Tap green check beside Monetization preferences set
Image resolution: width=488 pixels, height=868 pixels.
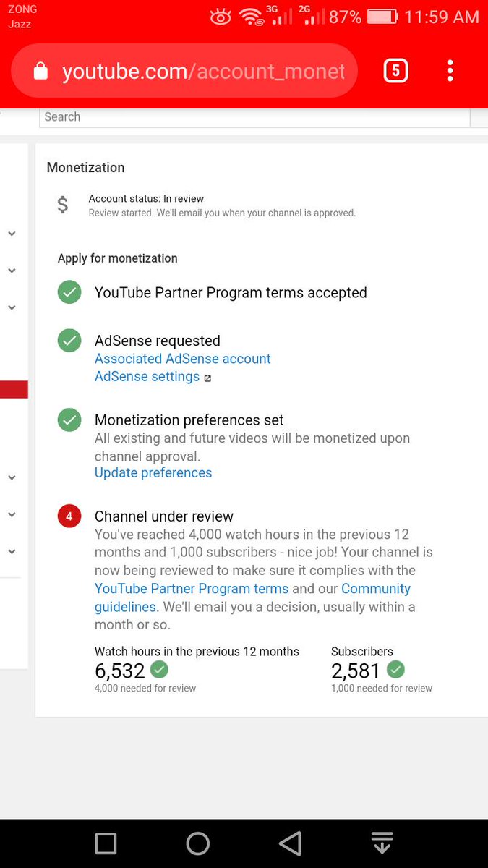69,420
